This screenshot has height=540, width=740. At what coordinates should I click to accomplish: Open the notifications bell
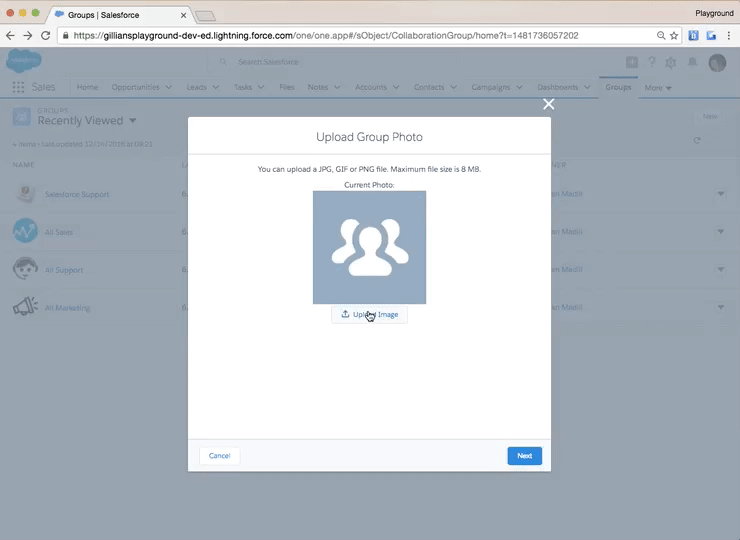(692, 62)
